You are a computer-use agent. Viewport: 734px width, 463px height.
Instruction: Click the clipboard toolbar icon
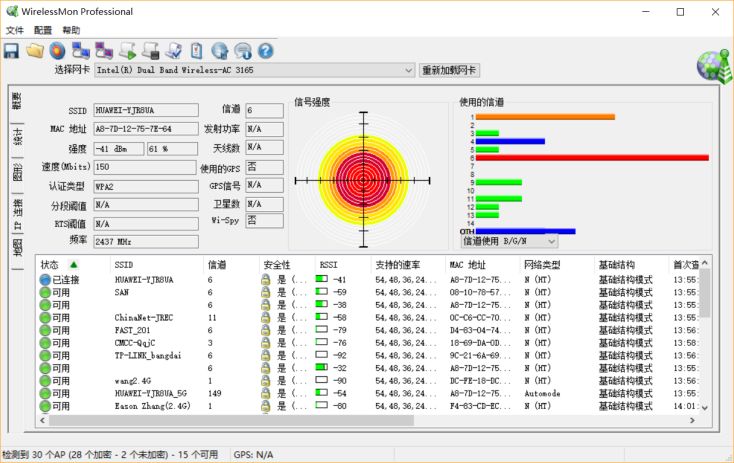click(197, 51)
